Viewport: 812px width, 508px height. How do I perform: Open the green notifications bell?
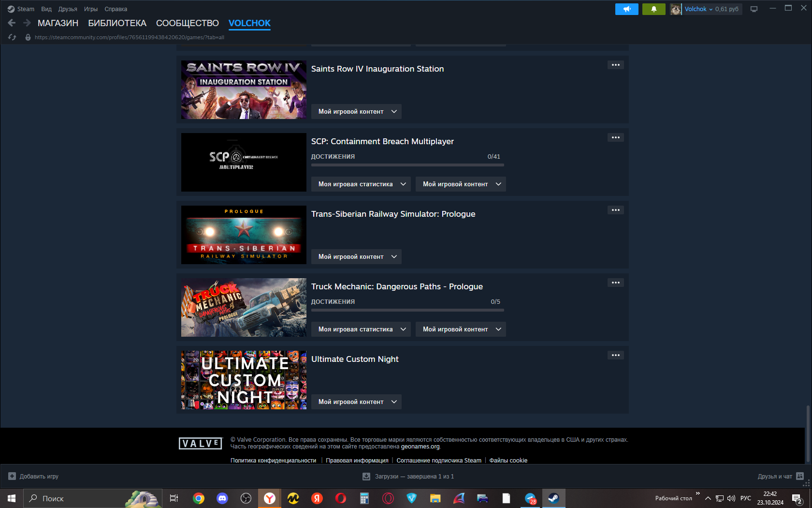(654, 9)
